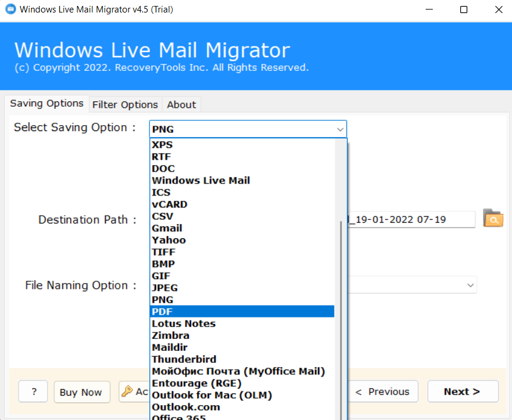Image resolution: width=512 pixels, height=420 pixels.
Task: Choose RTF from the saving list
Action: (242, 157)
